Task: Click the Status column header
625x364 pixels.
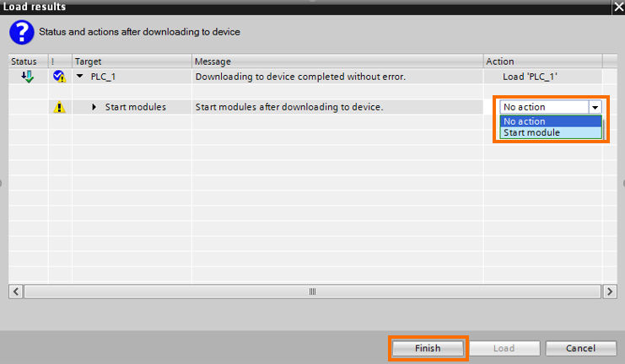Action: (29, 62)
